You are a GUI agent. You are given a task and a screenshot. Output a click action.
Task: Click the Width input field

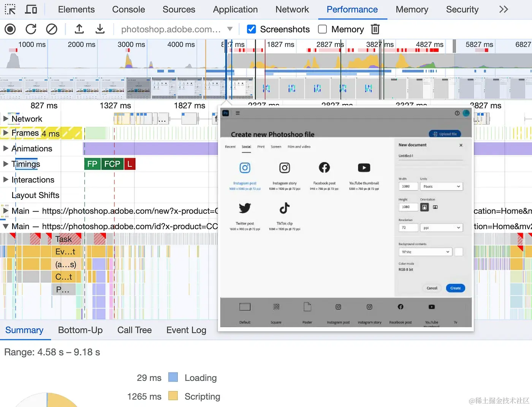[408, 187]
